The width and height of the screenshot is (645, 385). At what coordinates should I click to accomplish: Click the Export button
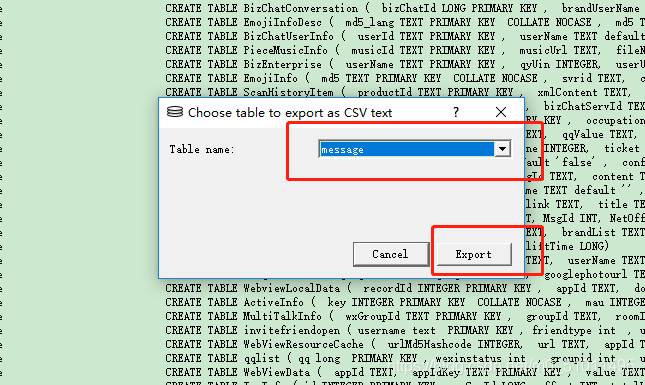point(474,254)
